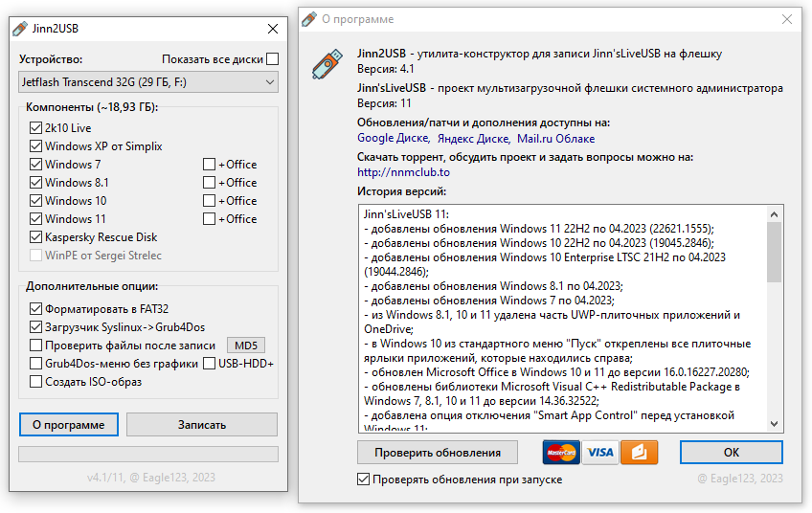Enable +Office for Windows 7

(209, 164)
